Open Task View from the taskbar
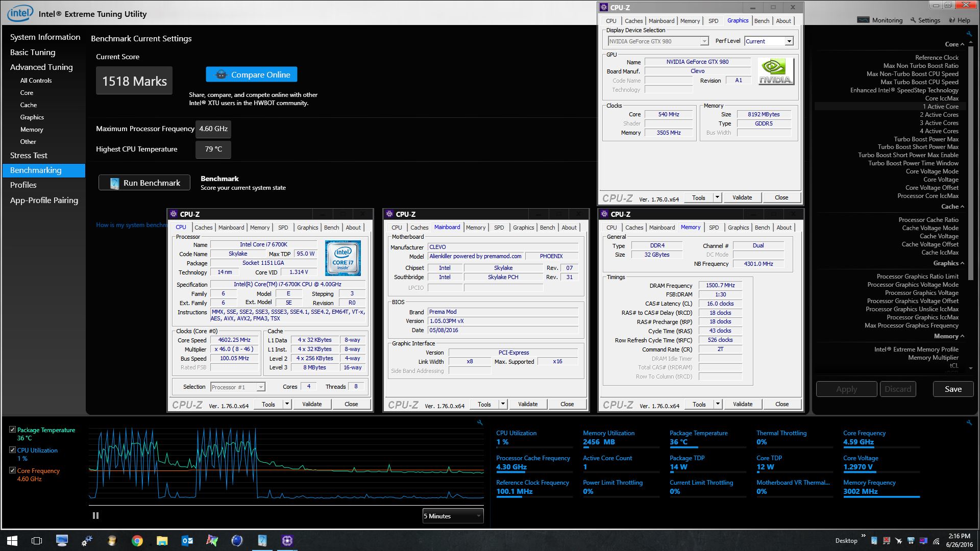Image resolution: width=980 pixels, height=551 pixels. tap(37, 540)
